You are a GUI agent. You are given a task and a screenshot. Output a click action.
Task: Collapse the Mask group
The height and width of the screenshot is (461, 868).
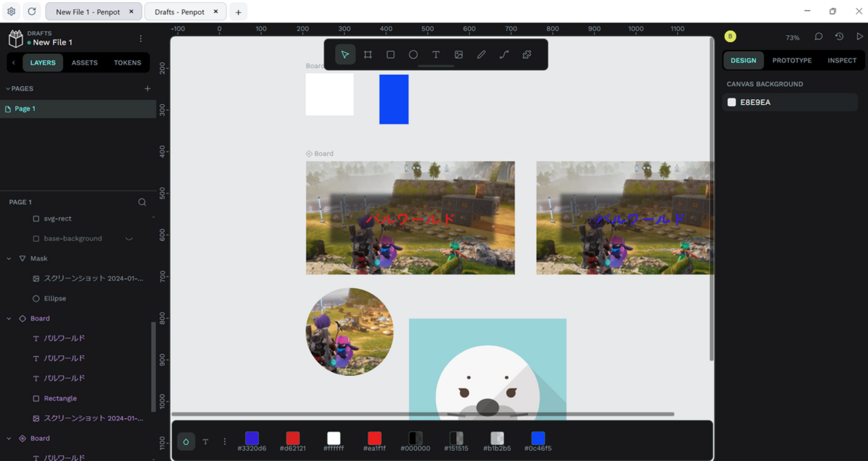click(x=9, y=259)
